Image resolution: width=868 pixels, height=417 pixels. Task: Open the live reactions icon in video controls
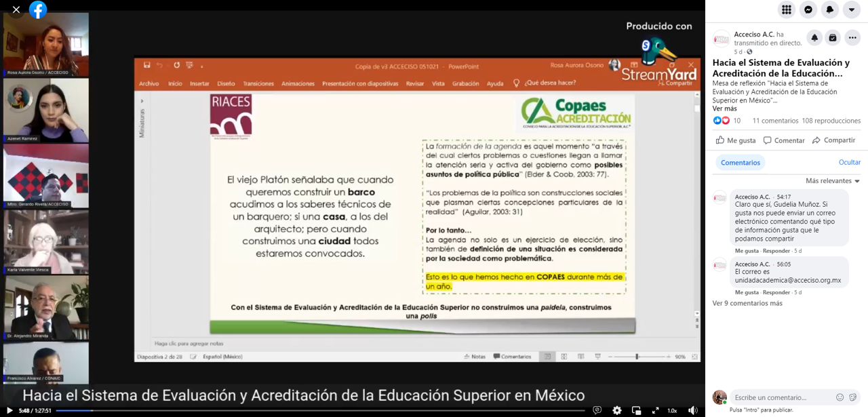[597, 410]
